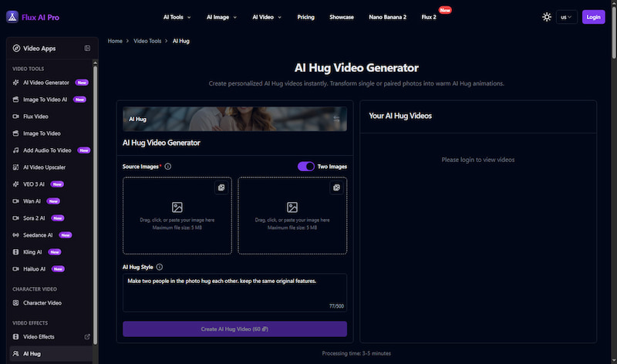Click the Wan AI camera icon

point(15,201)
